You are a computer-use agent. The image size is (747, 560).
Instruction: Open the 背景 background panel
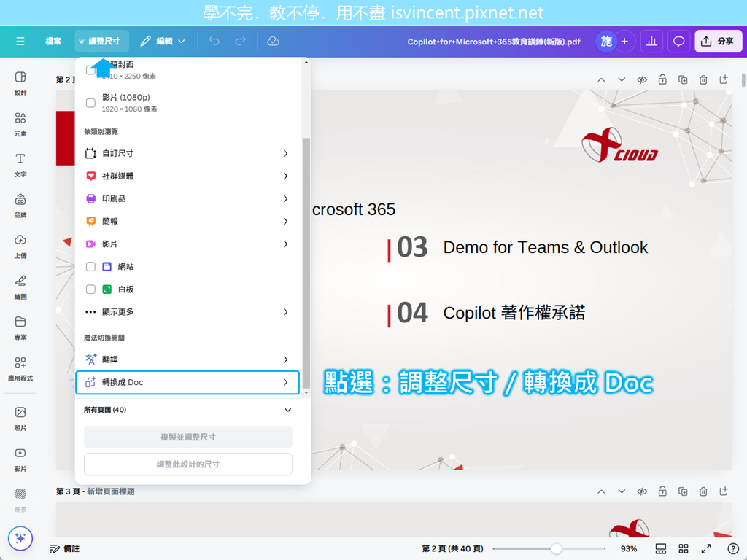20,500
